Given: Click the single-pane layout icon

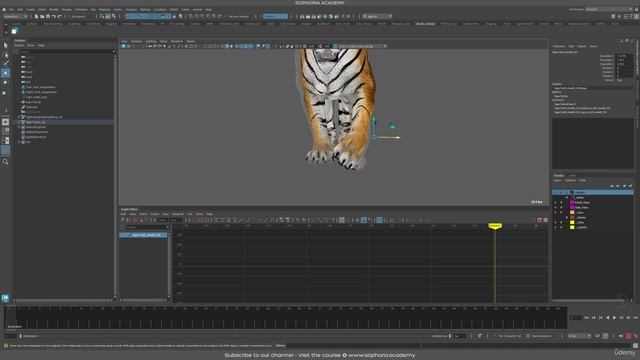Looking at the screenshot, I should tap(5, 122).
